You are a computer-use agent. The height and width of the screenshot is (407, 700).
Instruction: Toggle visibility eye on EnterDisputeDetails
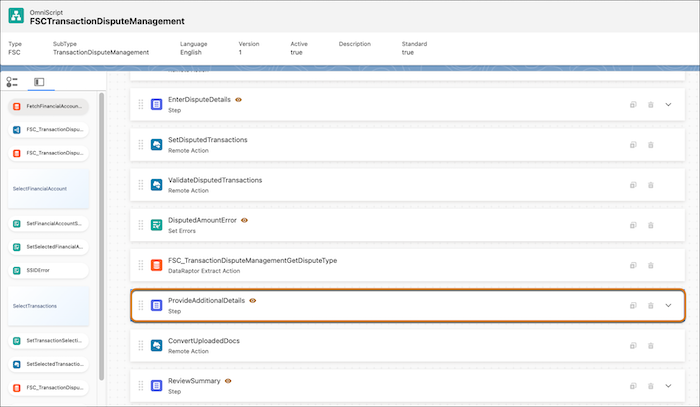coord(238,100)
